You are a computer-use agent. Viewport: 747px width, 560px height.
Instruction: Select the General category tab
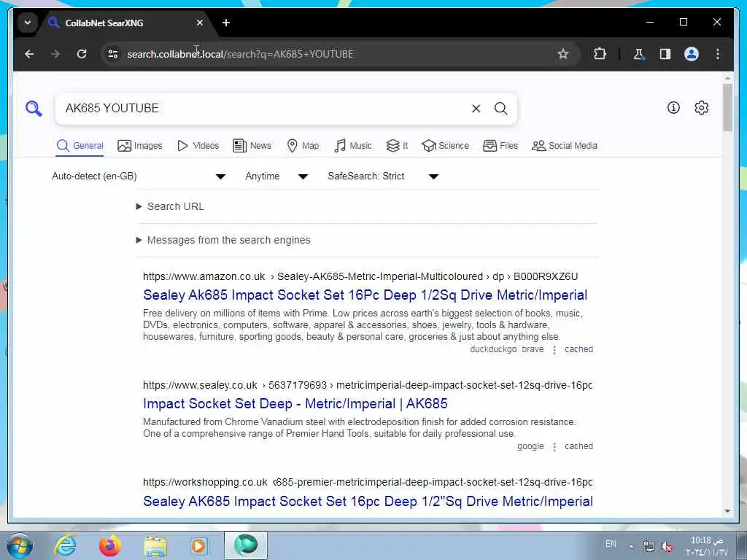point(80,146)
